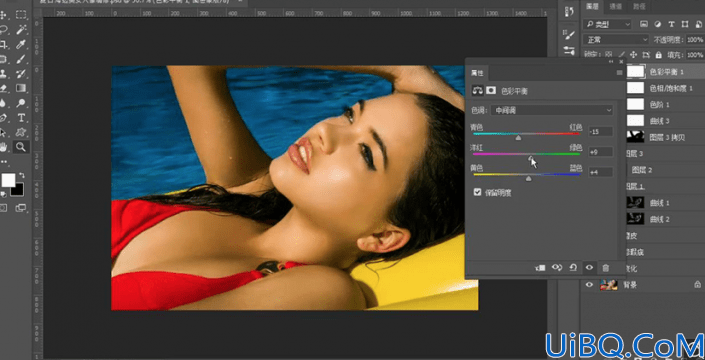Collapse the Properties panel to icons
Image resolution: width=705 pixels, height=360 pixels.
pos(611,61)
